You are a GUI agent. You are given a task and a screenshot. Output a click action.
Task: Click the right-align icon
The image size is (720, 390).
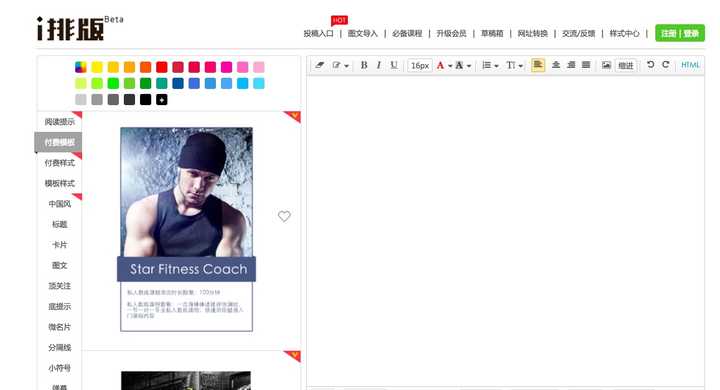pos(571,65)
